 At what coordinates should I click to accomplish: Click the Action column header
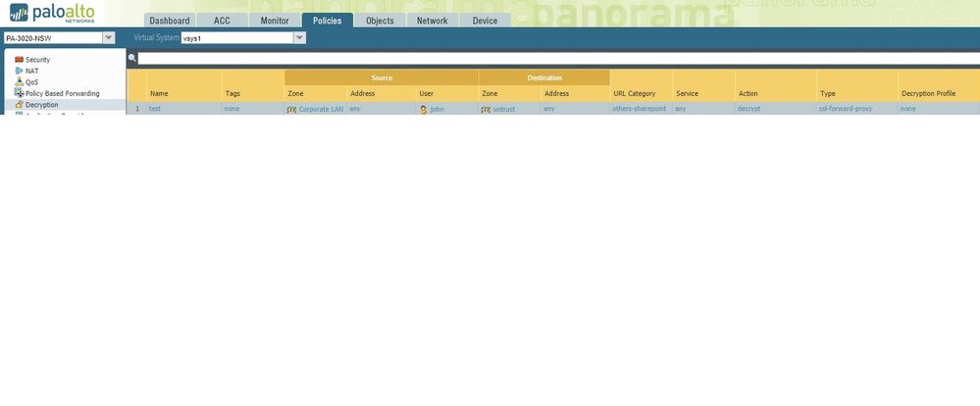tap(748, 94)
